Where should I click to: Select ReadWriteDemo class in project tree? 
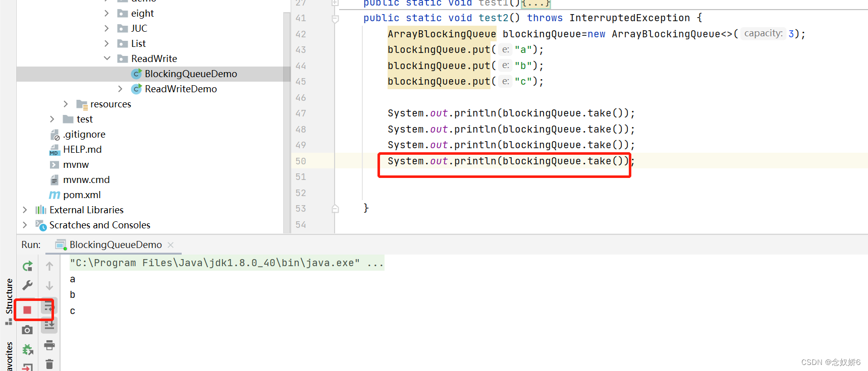tap(181, 89)
